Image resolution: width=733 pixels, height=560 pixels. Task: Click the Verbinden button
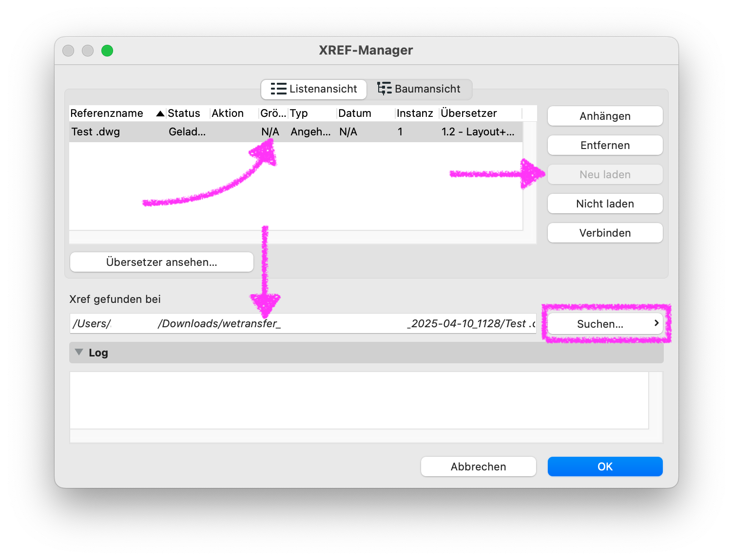tap(605, 233)
